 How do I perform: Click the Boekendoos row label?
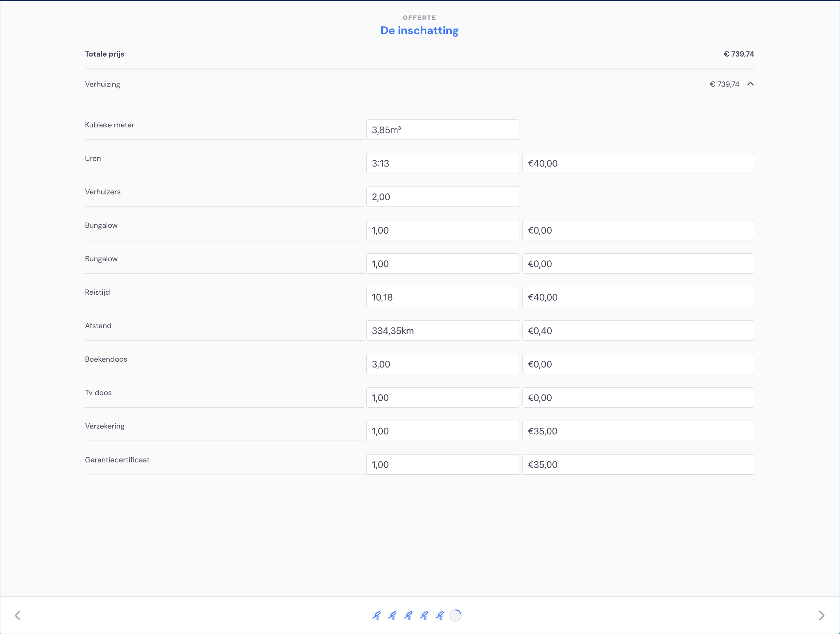(x=106, y=359)
